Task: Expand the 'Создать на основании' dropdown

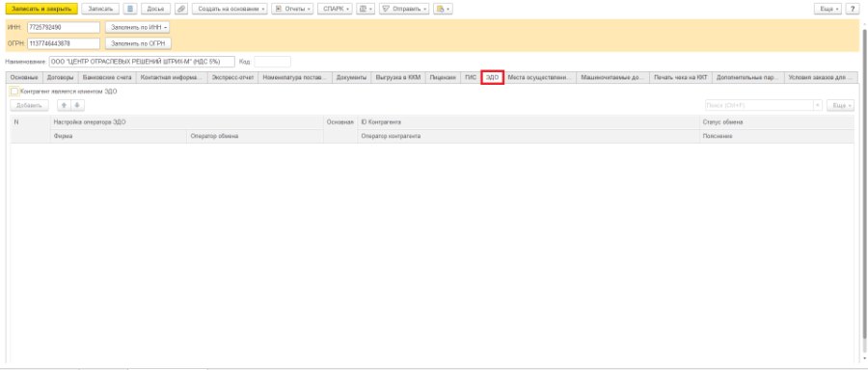Action: point(230,9)
